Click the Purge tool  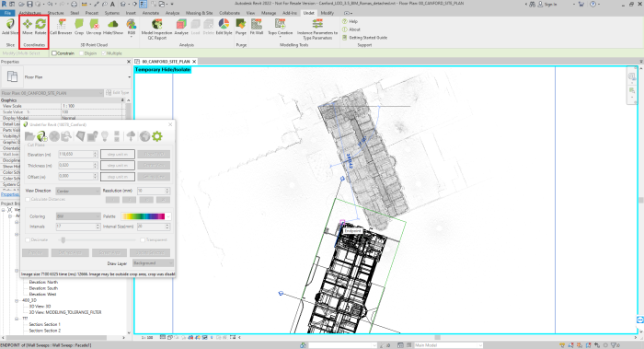[x=241, y=27]
